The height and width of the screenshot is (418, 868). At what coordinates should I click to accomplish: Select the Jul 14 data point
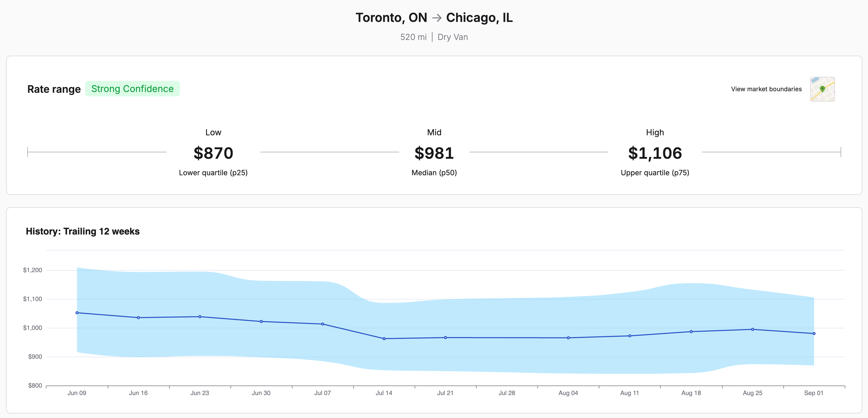(384, 338)
